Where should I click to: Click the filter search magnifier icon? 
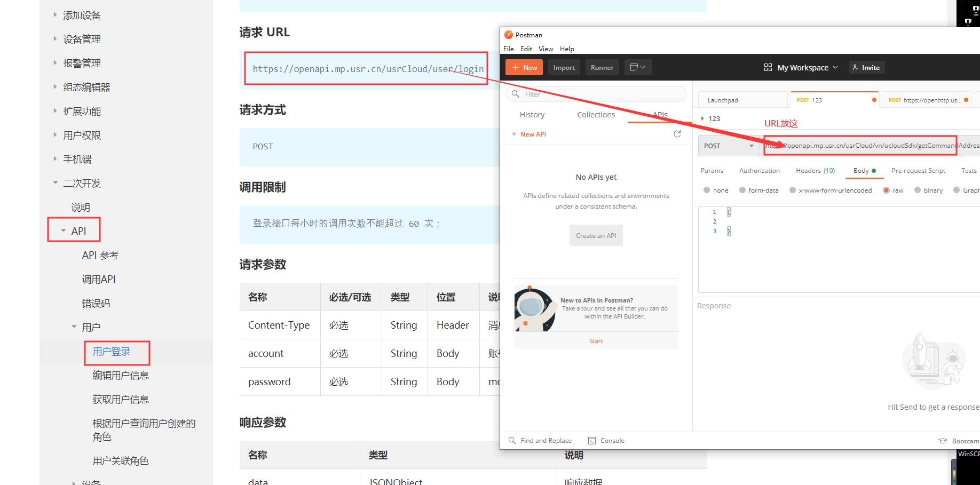(x=515, y=94)
